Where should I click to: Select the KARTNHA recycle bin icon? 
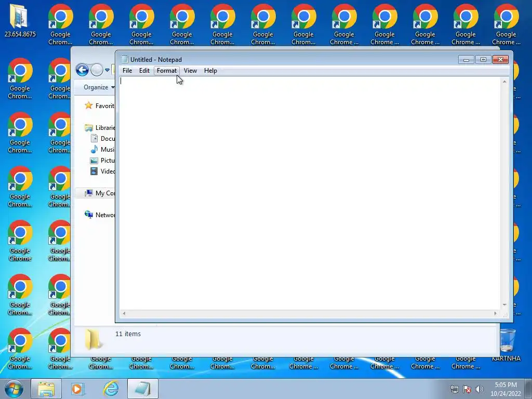click(x=506, y=344)
